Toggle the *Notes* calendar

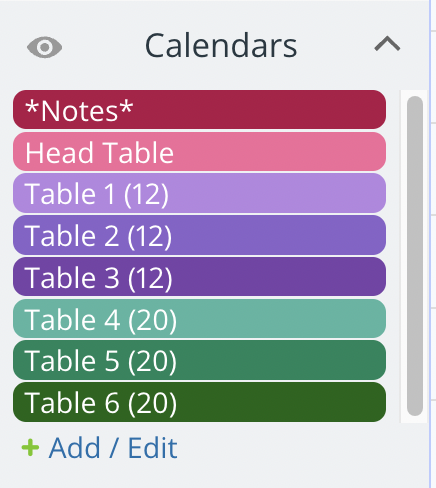coord(199,110)
